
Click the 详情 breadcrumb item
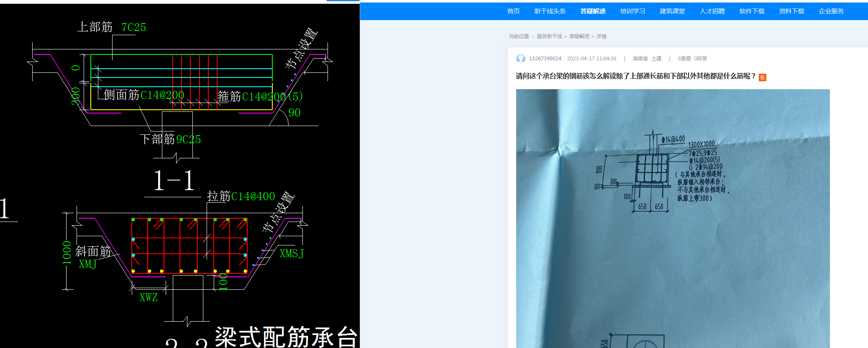click(x=601, y=36)
